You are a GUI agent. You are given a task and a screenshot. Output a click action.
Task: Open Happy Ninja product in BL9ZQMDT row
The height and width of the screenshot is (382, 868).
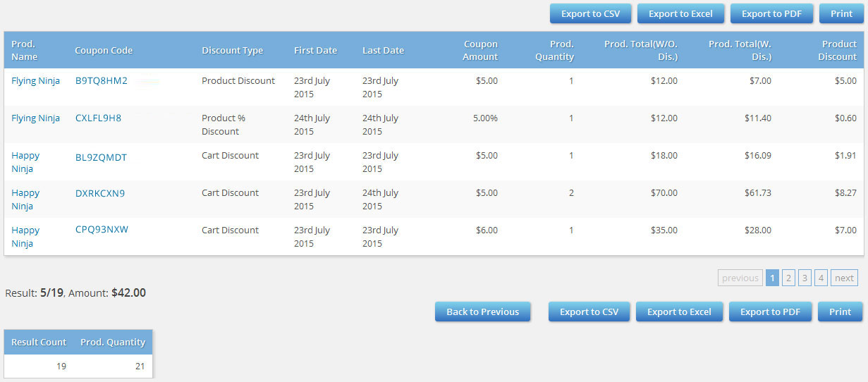point(25,162)
